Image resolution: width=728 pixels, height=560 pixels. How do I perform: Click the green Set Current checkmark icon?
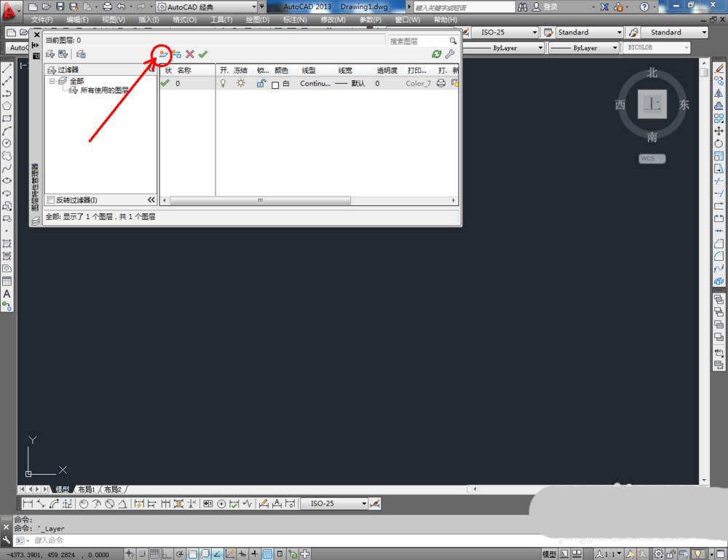(203, 55)
